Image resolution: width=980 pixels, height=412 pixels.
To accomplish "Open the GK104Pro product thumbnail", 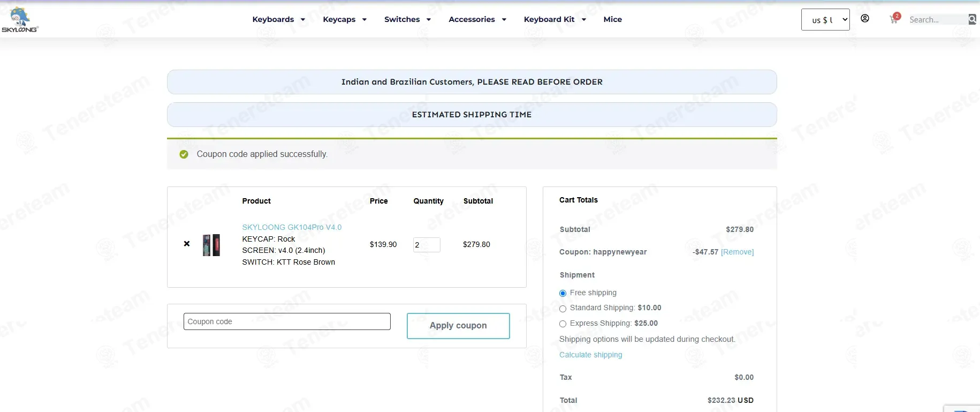I will point(211,245).
